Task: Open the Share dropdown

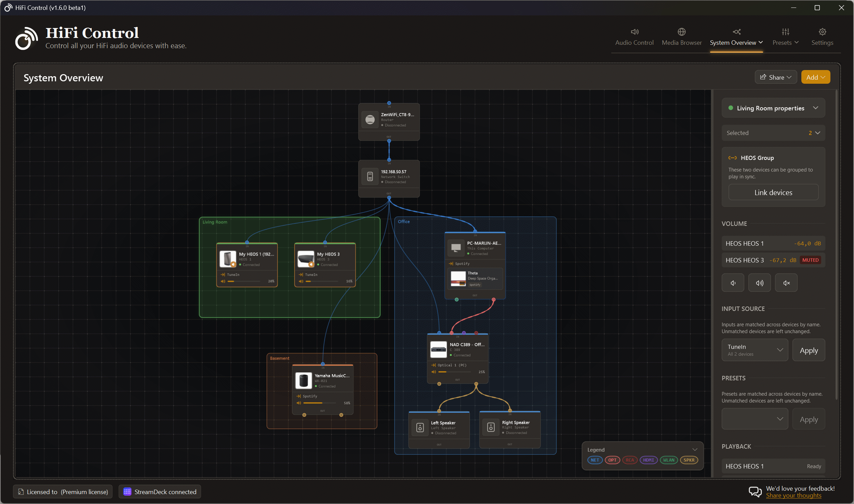Action: 776,77
